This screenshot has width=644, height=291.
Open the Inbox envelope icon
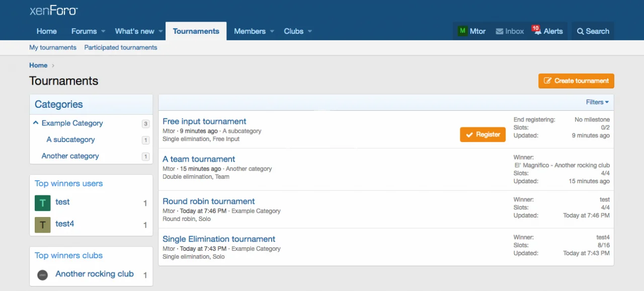pos(499,31)
